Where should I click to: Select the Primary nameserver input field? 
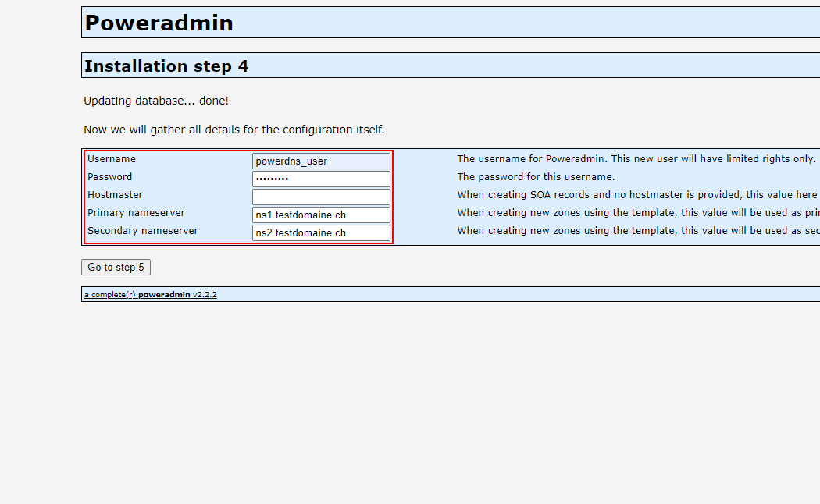[321, 215]
